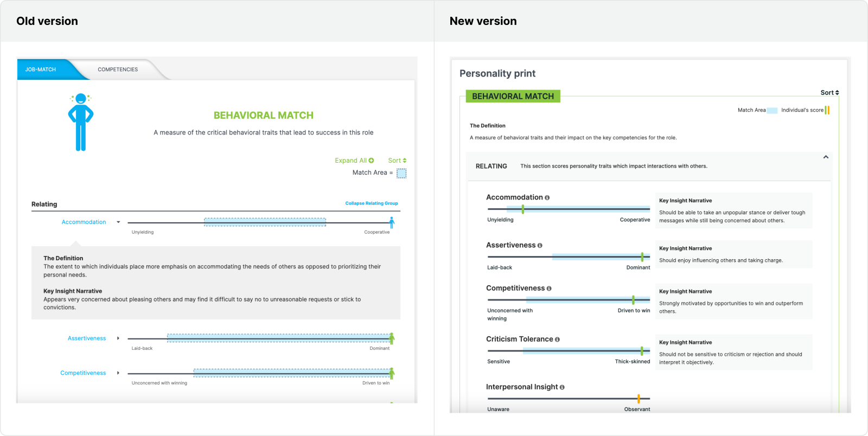The height and width of the screenshot is (436, 868).
Task: Click the info icon next to Criticism Tolerance
Action: [x=557, y=339]
